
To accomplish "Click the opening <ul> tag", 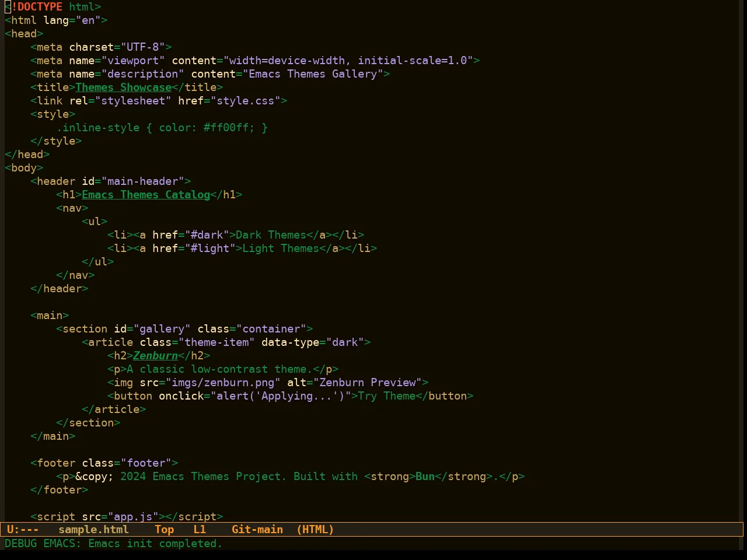I will 95,222.
